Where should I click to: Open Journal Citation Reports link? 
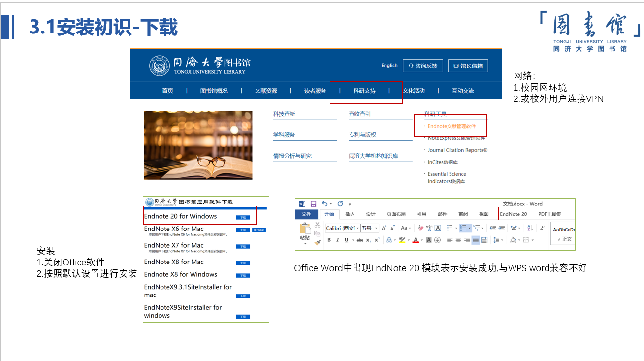pyautogui.click(x=457, y=150)
